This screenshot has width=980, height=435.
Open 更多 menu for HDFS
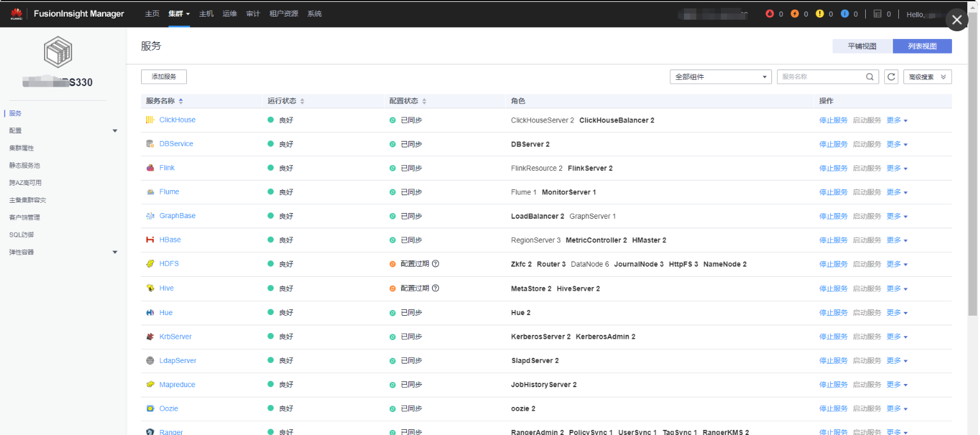(897, 264)
